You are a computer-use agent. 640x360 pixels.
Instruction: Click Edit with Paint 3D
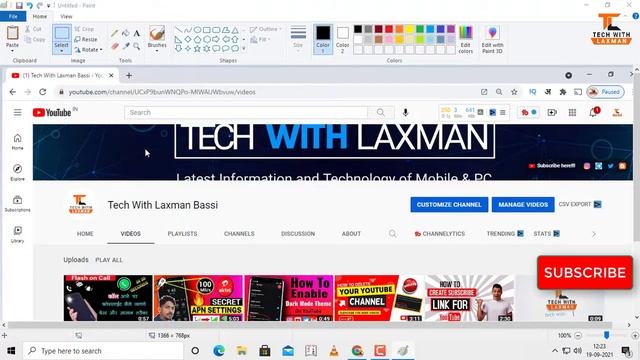[492, 39]
